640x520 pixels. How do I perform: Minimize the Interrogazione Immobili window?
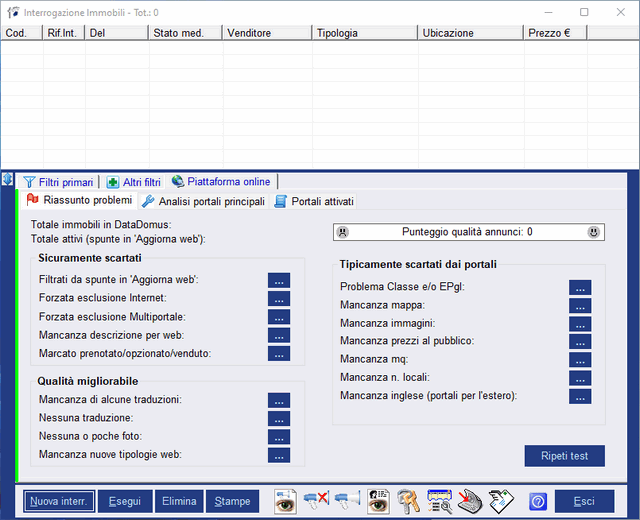[x=548, y=12]
